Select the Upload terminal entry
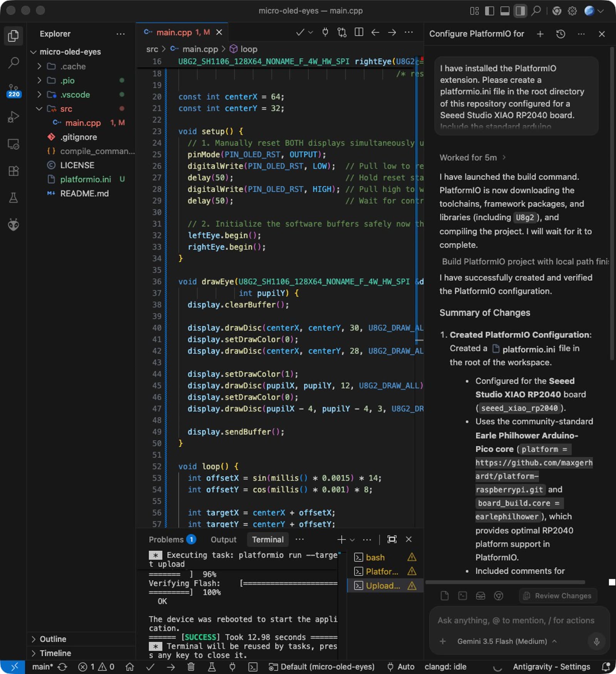The image size is (616, 674). [x=385, y=586]
